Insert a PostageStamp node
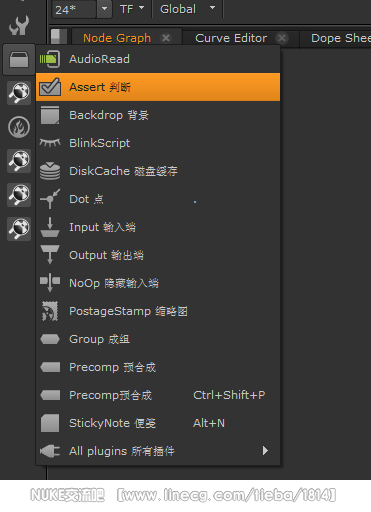 [x=158, y=311]
